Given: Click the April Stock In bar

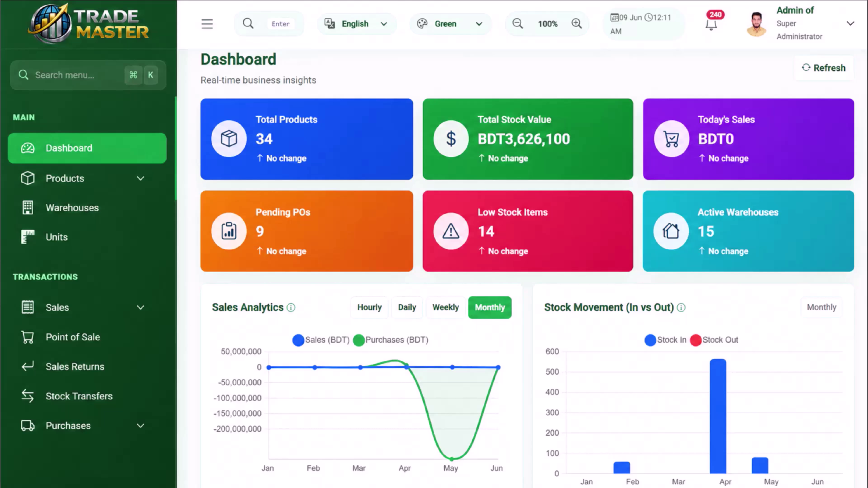Looking at the screenshot, I should (x=718, y=416).
